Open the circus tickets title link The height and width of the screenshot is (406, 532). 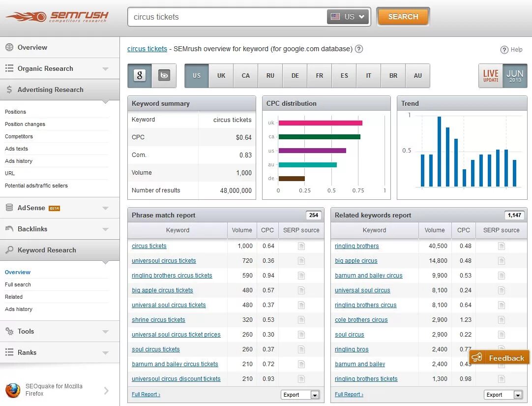(147, 49)
